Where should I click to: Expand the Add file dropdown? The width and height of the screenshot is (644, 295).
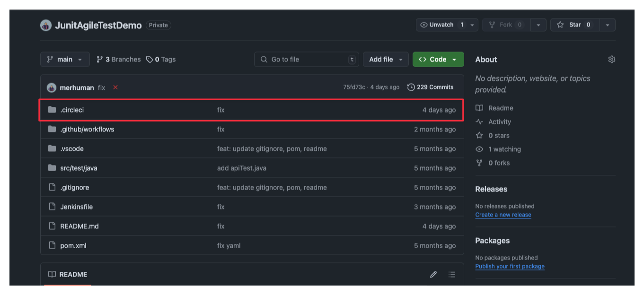[x=386, y=60]
